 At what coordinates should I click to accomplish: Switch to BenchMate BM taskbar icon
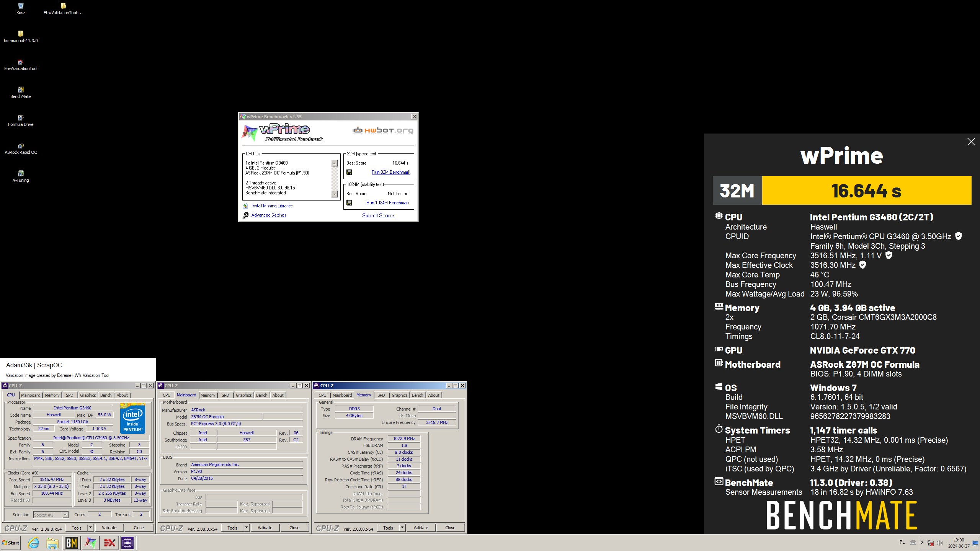[72, 543]
